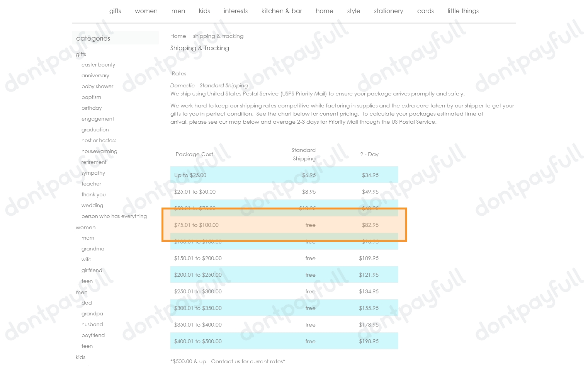The image size is (588, 366).
Task: Open person who has everything category
Action: (114, 216)
